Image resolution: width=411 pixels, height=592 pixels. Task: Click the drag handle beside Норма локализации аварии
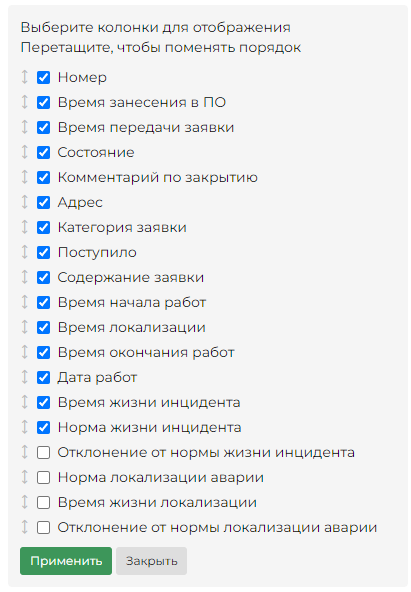pyautogui.click(x=25, y=477)
